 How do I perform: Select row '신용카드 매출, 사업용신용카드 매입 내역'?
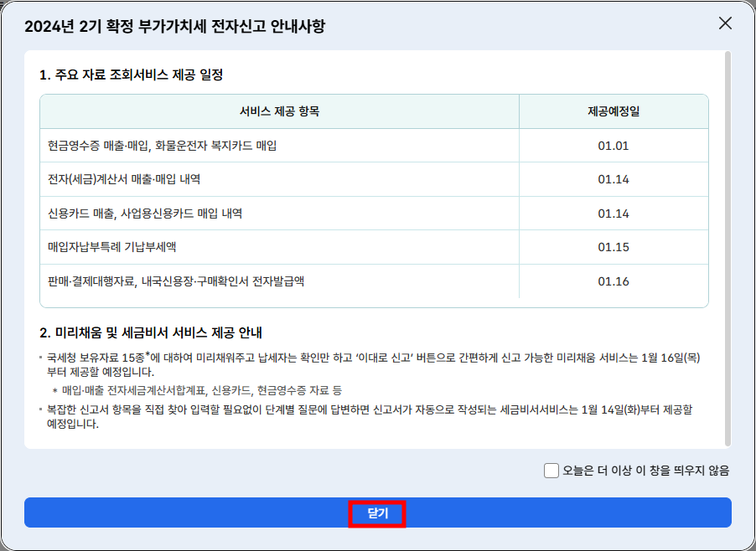pyautogui.click(x=374, y=214)
